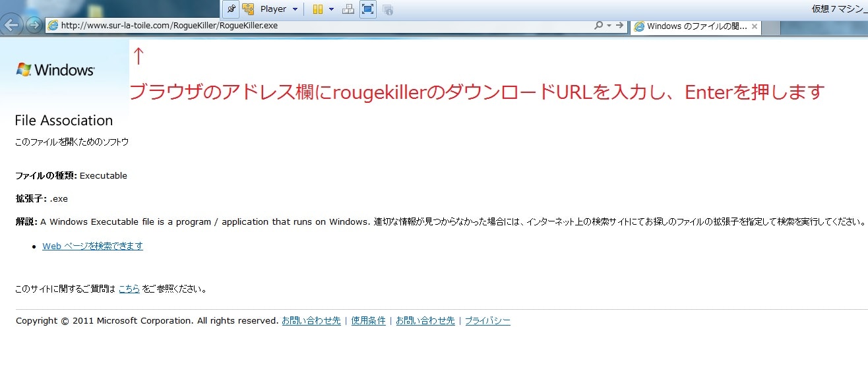Click the page icon beside the URL
Image resolution: width=868 pixels, height=377 pixels.
tap(53, 26)
